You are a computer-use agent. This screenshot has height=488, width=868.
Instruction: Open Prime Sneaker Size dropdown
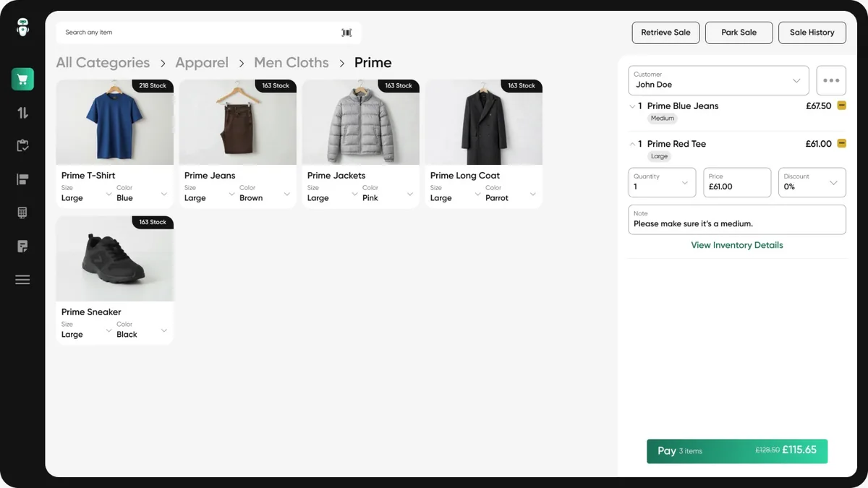[86, 330]
